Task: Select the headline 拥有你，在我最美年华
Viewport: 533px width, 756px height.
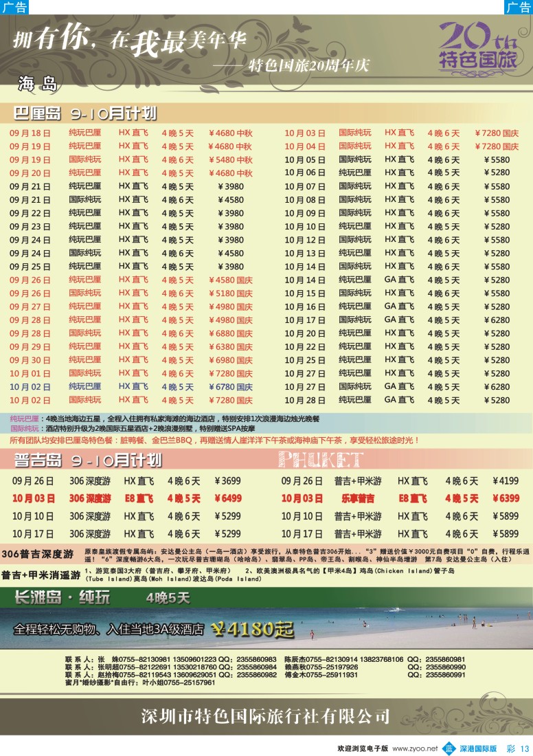Action: point(129,41)
